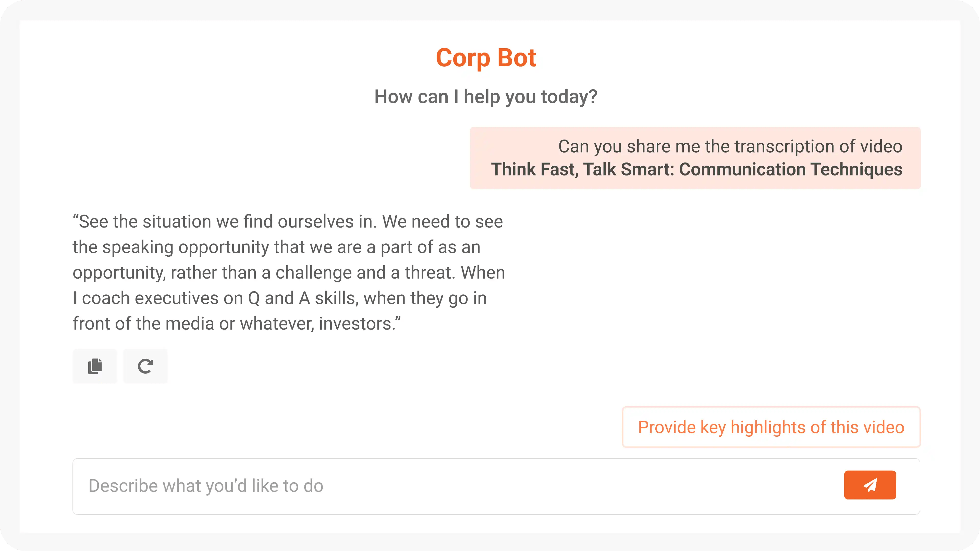Click the transcript line about coaching executives

(280, 298)
